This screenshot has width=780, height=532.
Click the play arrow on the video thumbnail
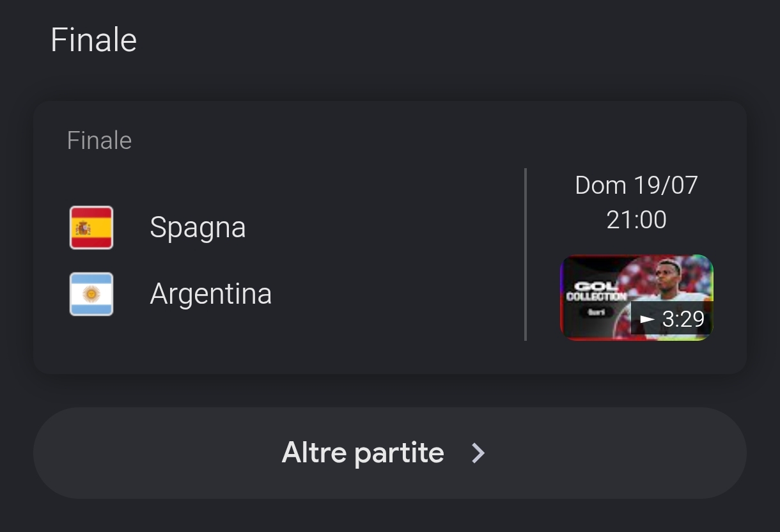pos(648,318)
